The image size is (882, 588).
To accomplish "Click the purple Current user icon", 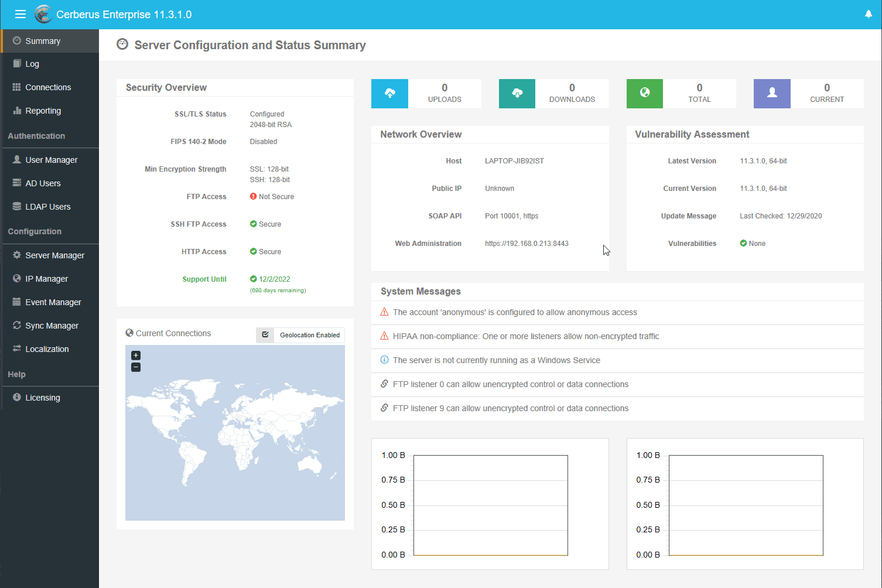I will 772,93.
